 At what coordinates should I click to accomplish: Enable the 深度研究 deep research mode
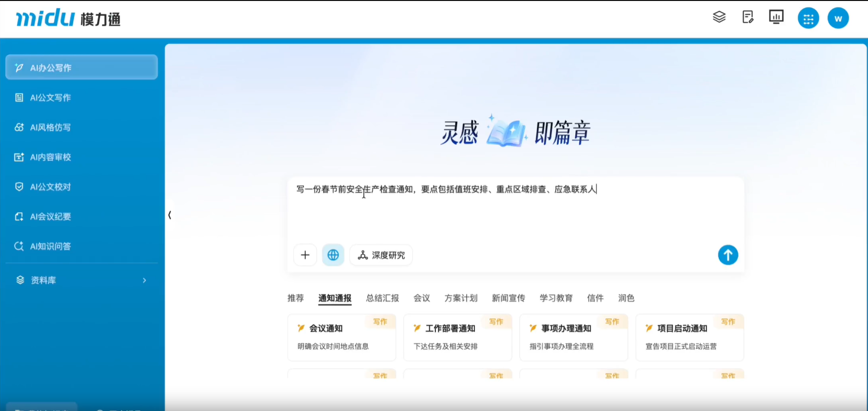coord(381,255)
